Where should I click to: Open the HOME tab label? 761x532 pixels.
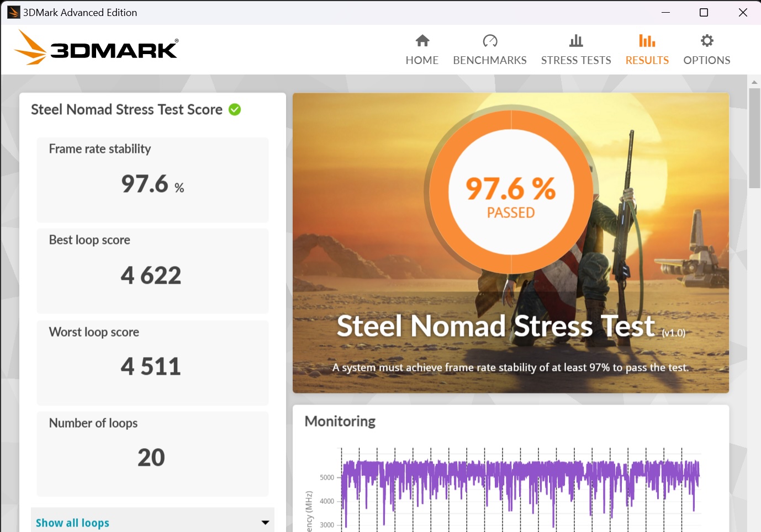coord(422,60)
